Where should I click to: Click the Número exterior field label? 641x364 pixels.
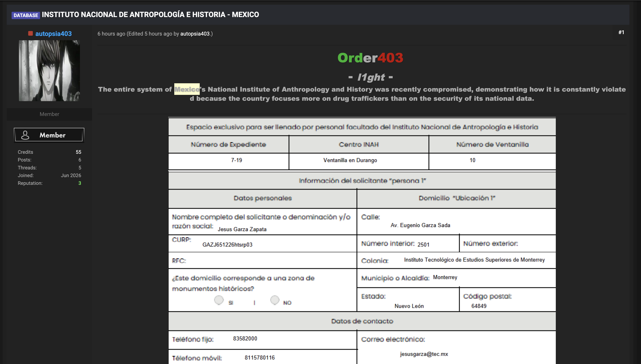(490, 244)
